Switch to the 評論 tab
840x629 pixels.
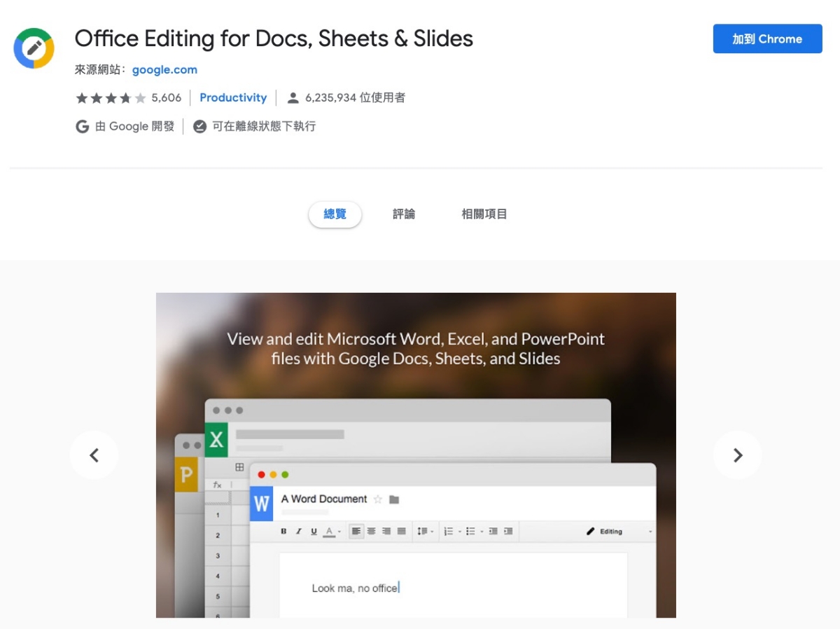403,214
